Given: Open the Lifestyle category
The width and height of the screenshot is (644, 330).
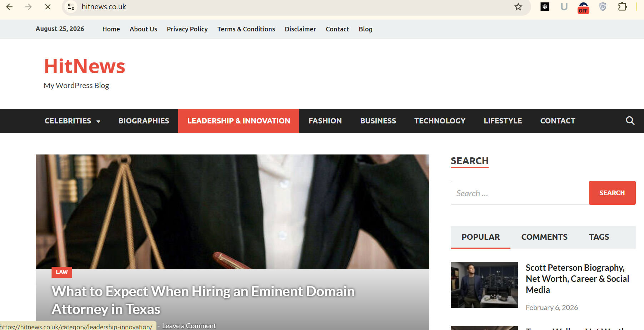Looking at the screenshot, I should 503,121.
